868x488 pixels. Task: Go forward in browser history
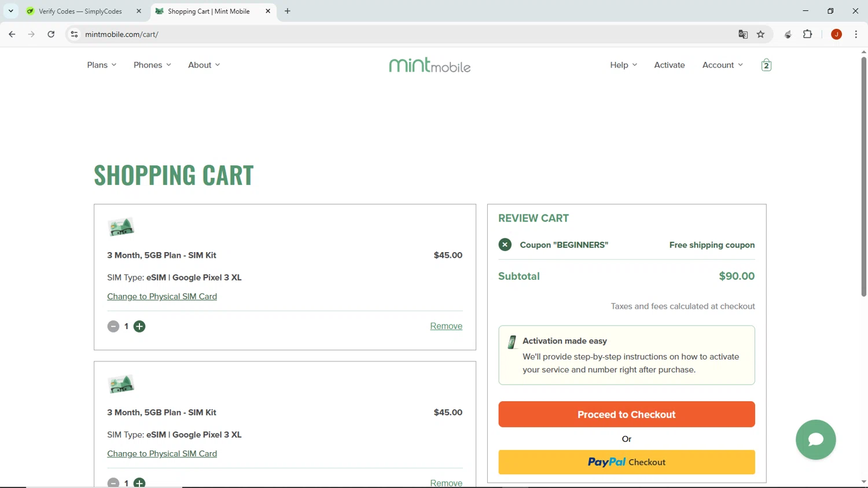pos(31,34)
